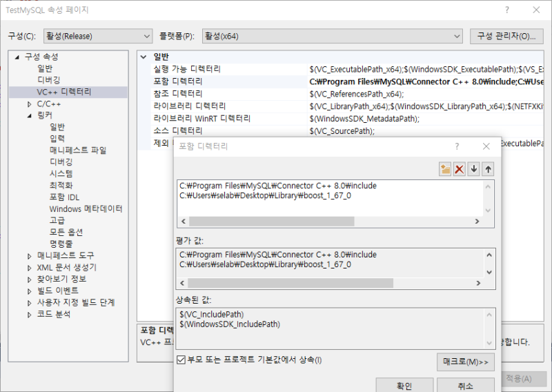The image size is (552, 392).
Task: Select 디버깅 under 구성 속성
Action: (x=48, y=80)
